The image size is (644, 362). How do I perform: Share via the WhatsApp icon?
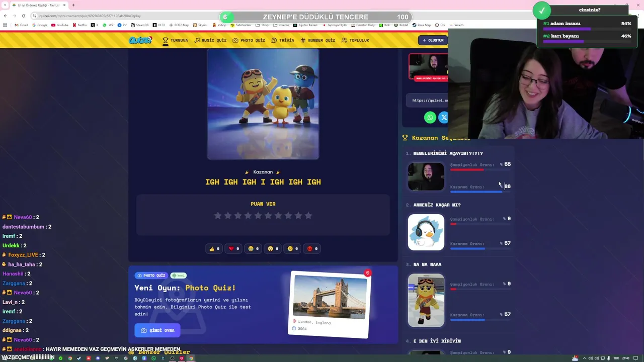point(430,118)
